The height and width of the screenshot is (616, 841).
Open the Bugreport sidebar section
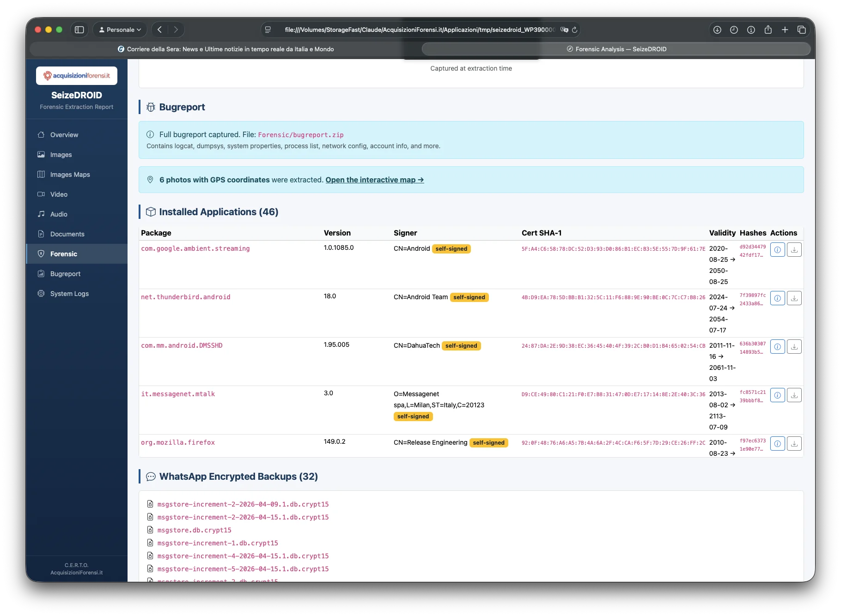pyautogui.click(x=65, y=274)
